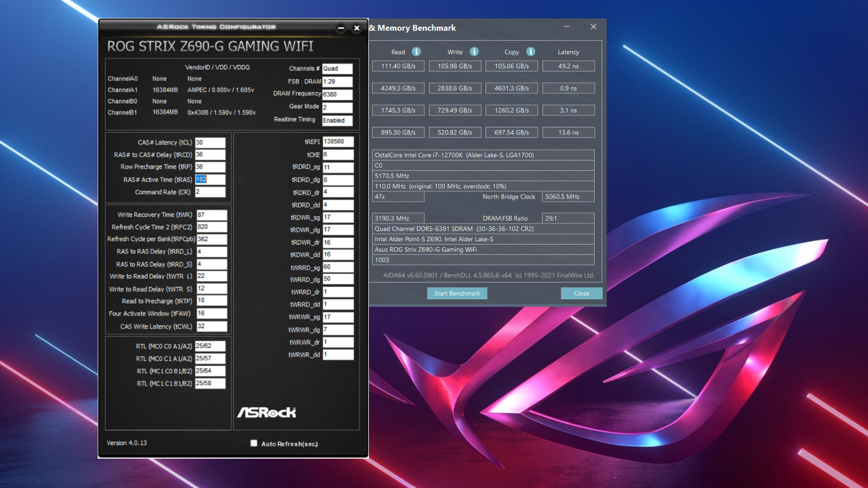Enable the Auto Refresh(sec) checkbox
The image size is (868, 488).
(x=253, y=443)
